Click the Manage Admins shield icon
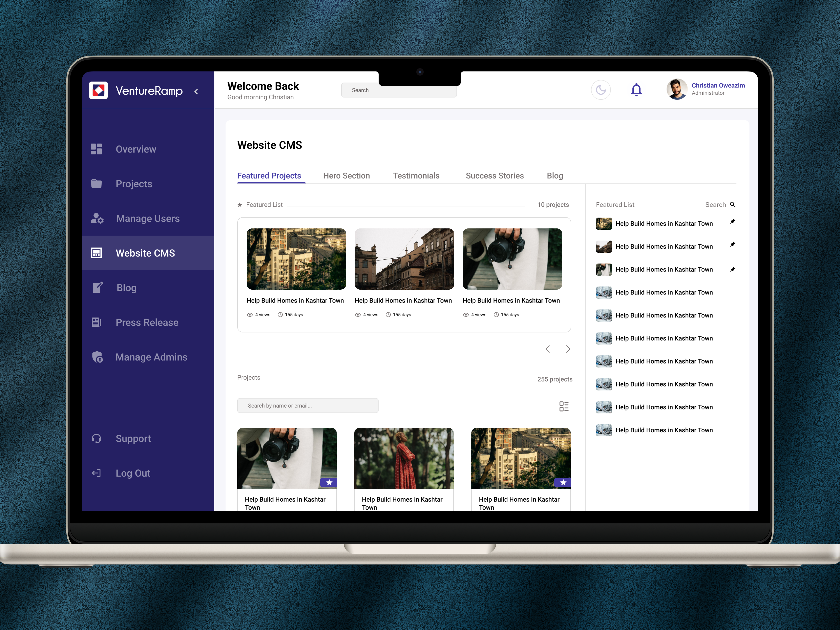 coord(98,357)
